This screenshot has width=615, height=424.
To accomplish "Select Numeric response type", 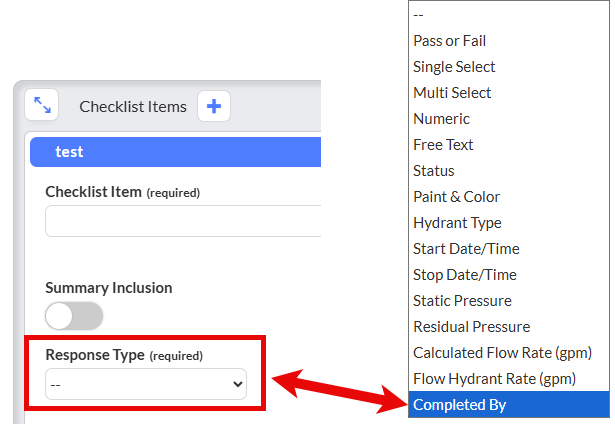I will click(x=508, y=119).
